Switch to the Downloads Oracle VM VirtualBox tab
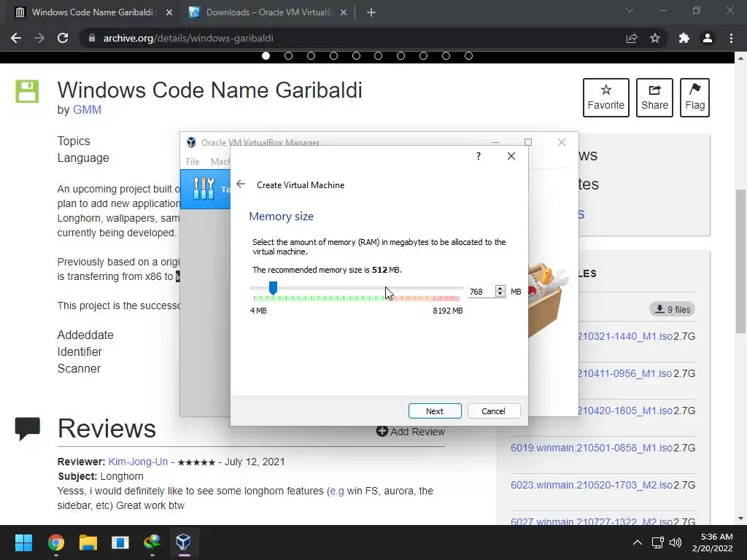This screenshot has width=747, height=560. click(x=268, y=12)
